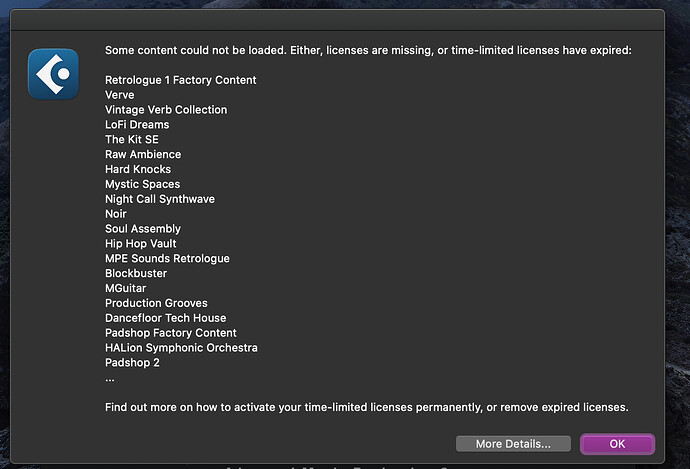Screen dimensions: 690x469
Task: Click the Cubase app icon in dialog
Action: tap(53, 74)
